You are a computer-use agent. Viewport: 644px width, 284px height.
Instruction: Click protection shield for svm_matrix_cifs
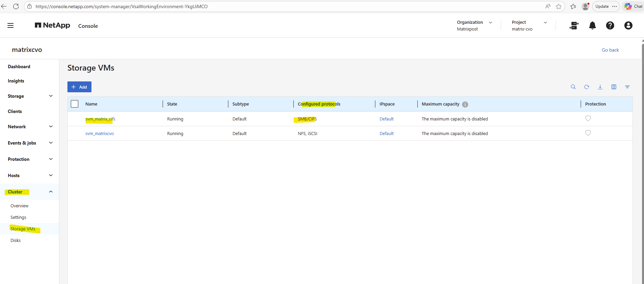[588, 118]
